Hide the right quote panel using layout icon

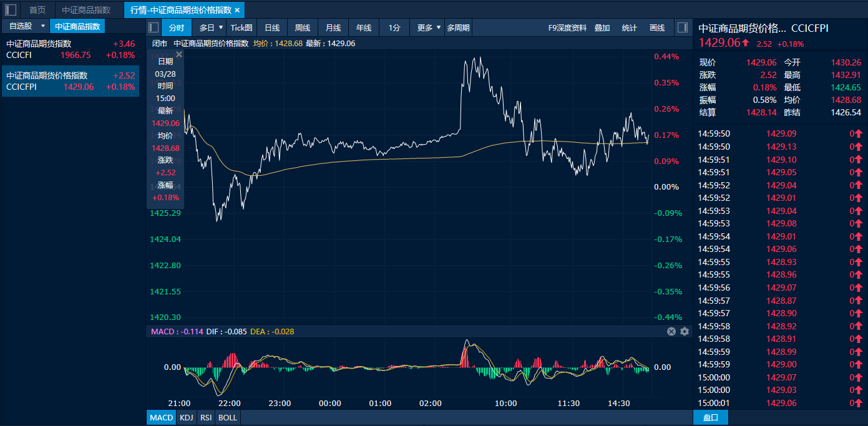(x=682, y=27)
